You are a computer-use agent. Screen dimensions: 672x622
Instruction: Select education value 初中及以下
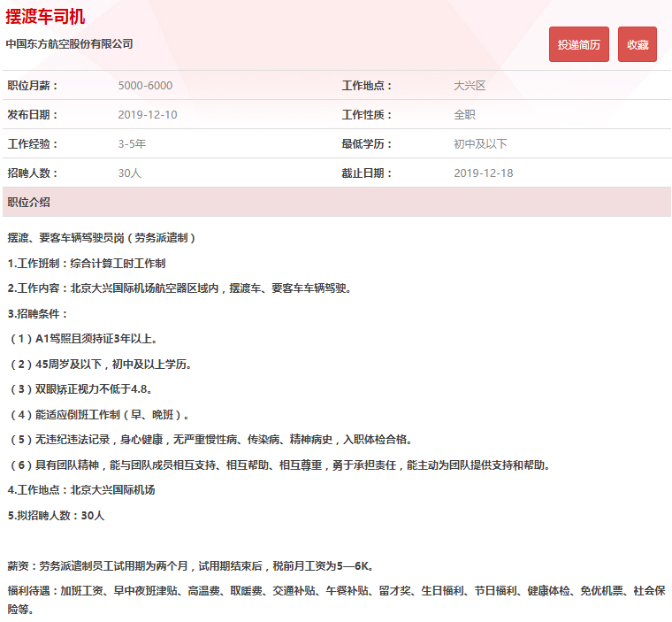(x=480, y=143)
